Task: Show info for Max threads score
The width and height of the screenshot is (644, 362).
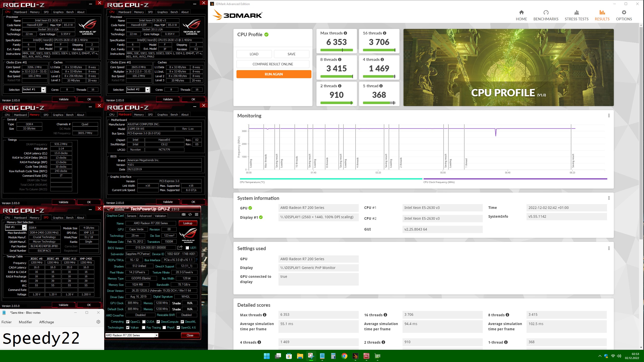Action: [345, 33]
